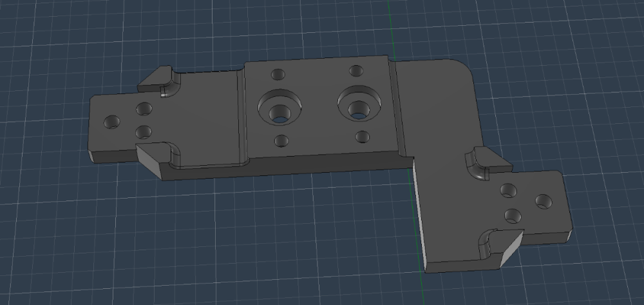Select the outermost hole on the left tab
The width and height of the screenshot is (644, 305).
pyautogui.click(x=111, y=122)
